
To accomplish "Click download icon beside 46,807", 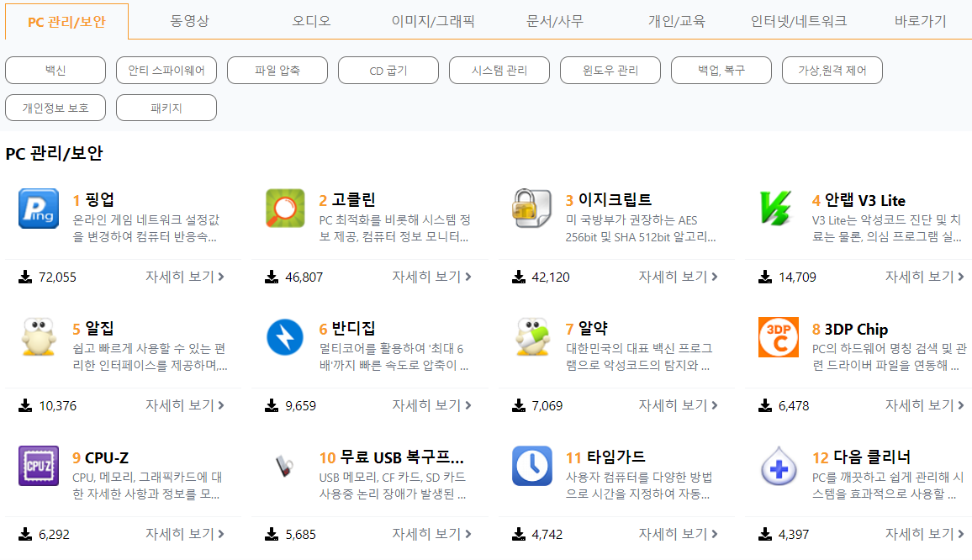I will coord(272,277).
